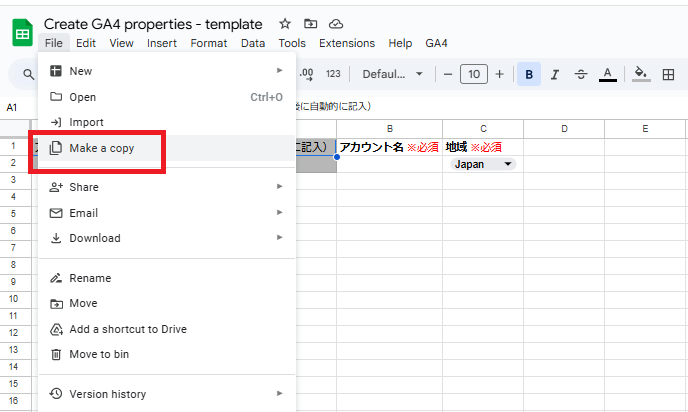This screenshot has height=412, width=688.
Task: Select row 10 header
Action: 13,299
